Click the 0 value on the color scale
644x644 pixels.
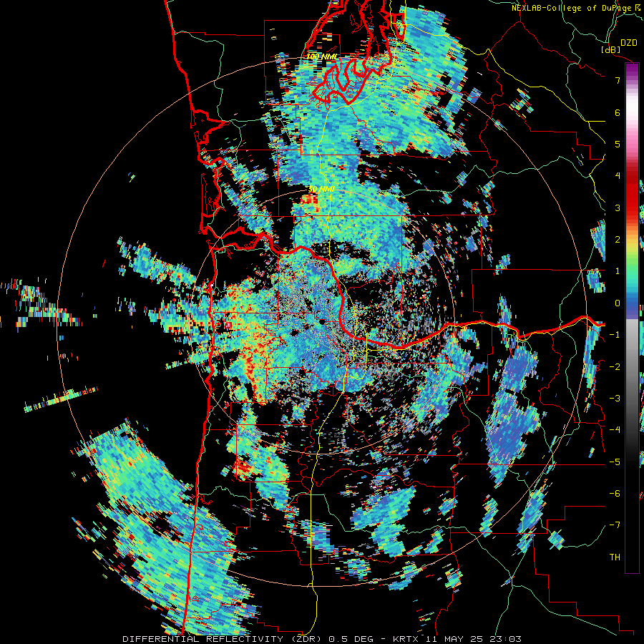click(x=618, y=303)
